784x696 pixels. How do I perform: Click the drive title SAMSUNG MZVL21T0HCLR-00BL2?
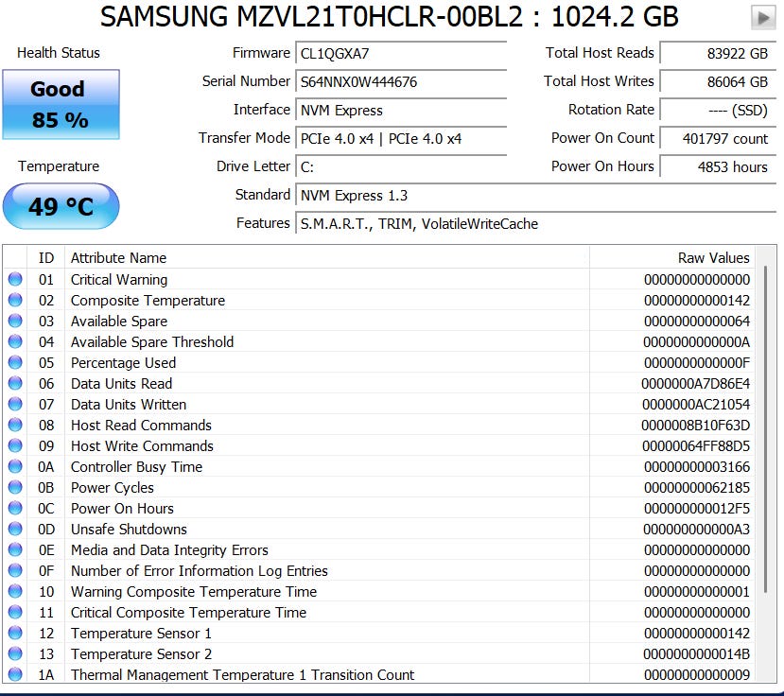311,16
